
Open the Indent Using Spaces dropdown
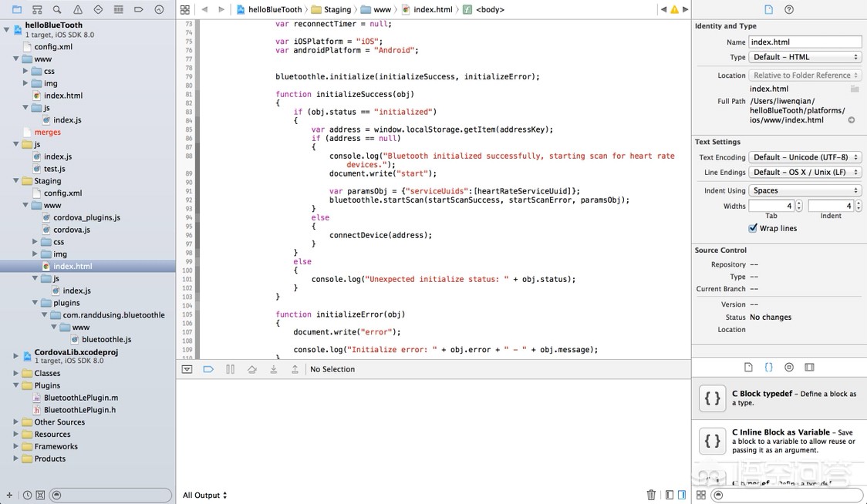point(805,190)
